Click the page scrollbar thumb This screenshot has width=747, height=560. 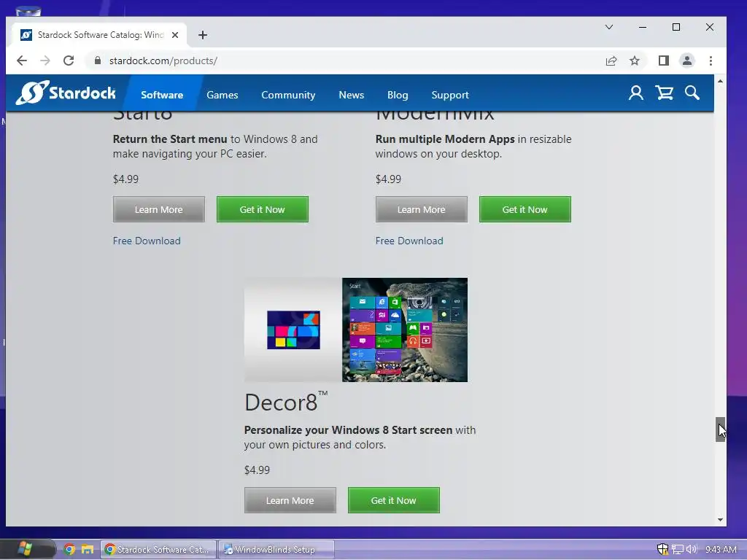pos(720,429)
